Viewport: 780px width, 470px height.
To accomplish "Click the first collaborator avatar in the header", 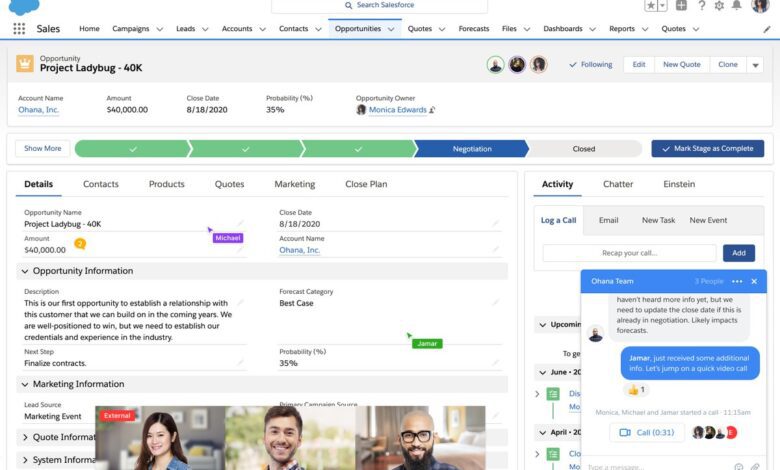I will 495,65.
